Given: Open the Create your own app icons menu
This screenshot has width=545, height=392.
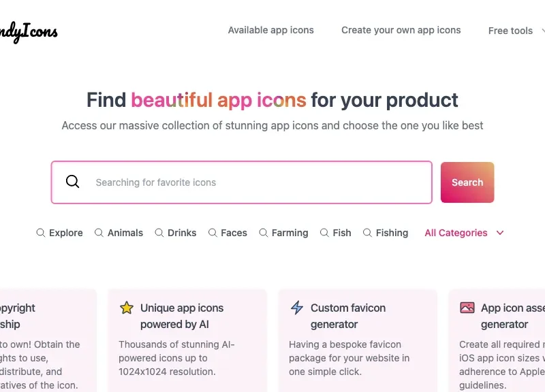Looking at the screenshot, I should point(401,31).
